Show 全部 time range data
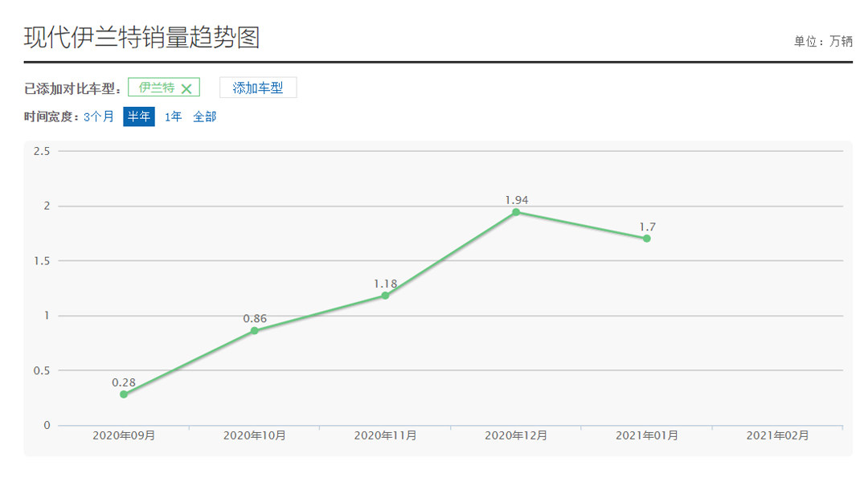This screenshot has width=868, height=482. [205, 117]
